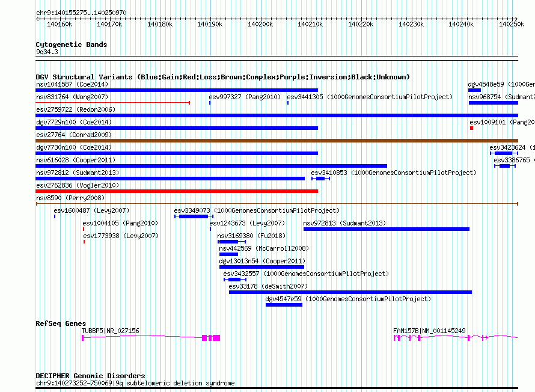Select the dgv7730n100 (Coe2014) label
This screenshot has width=535, height=392.
(x=74, y=147)
